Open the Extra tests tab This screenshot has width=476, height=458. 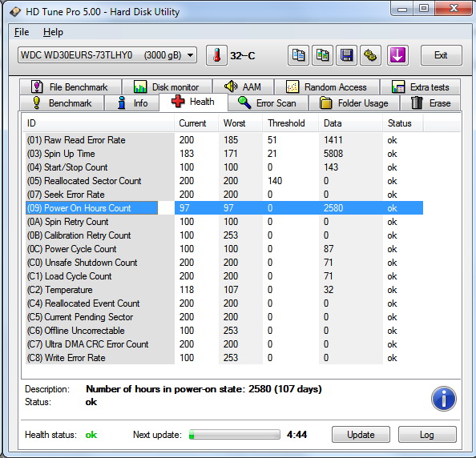coord(421,87)
